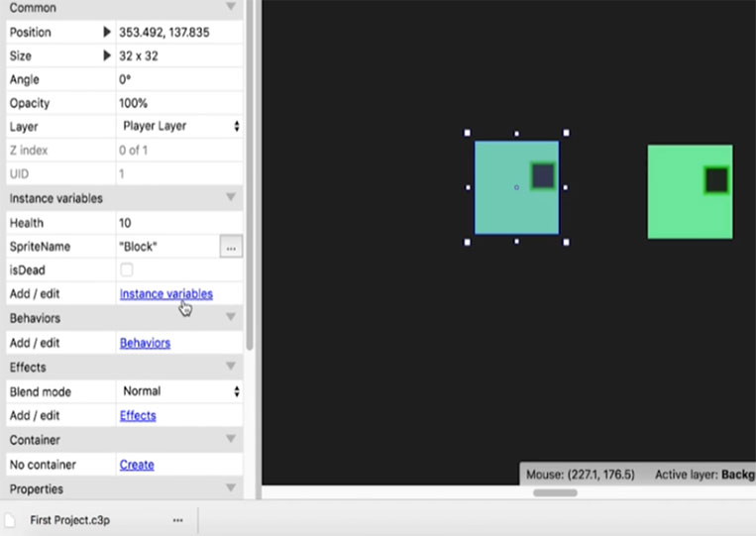This screenshot has width=756, height=536.
Task: Collapse the Properties section
Action: (x=231, y=487)
